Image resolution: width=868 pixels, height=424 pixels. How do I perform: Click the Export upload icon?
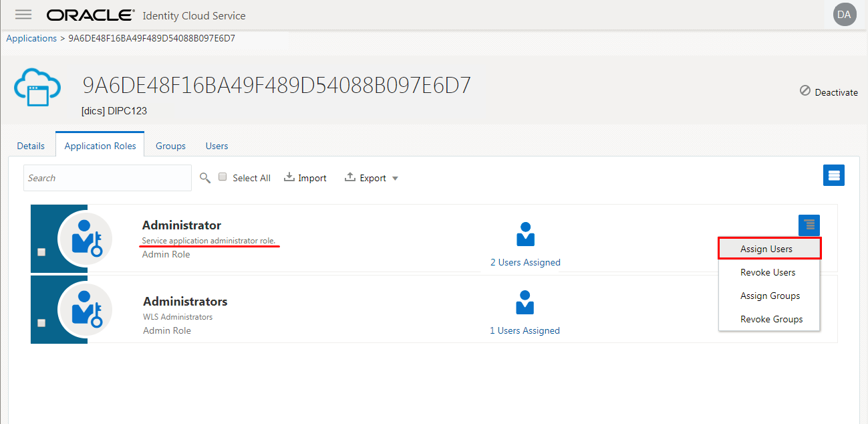350,177
